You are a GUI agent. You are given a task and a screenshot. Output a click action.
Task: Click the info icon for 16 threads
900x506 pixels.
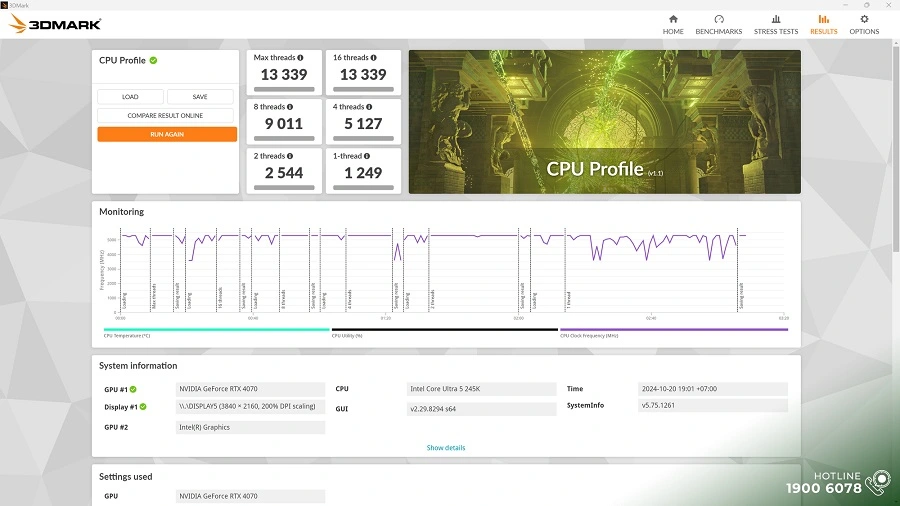pos(374,58)
